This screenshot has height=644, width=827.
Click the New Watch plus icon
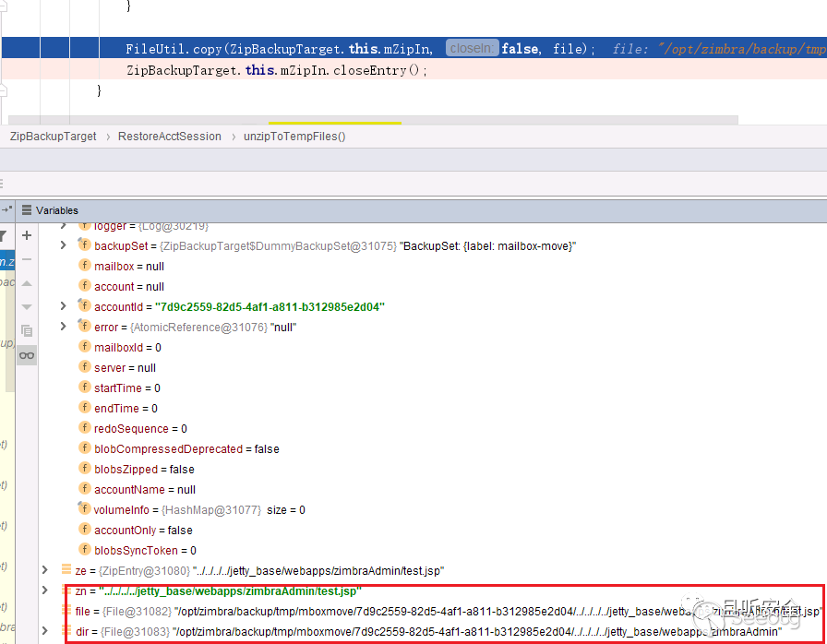[x=27, y=236]
